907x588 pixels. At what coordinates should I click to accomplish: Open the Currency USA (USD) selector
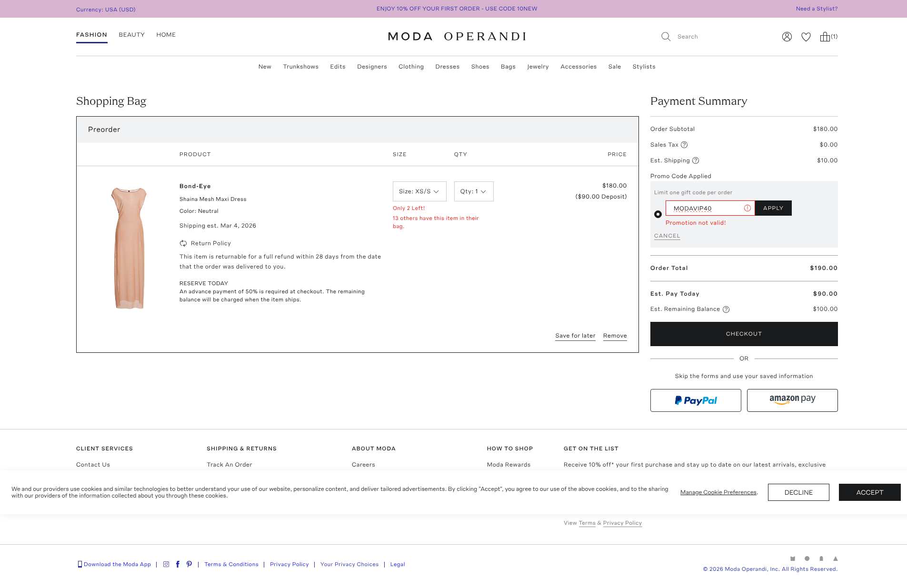106,10
